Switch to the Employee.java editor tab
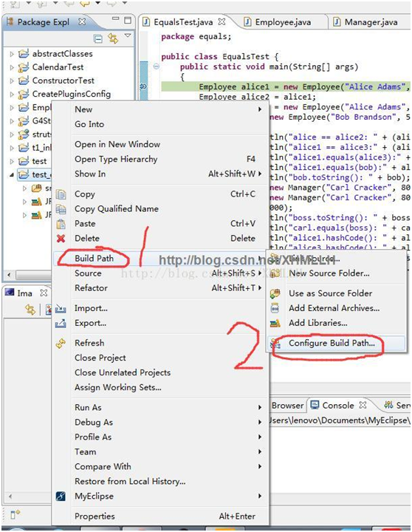This screenshot has height=532, width=412. pyautogui.click(x=281, y=22)
